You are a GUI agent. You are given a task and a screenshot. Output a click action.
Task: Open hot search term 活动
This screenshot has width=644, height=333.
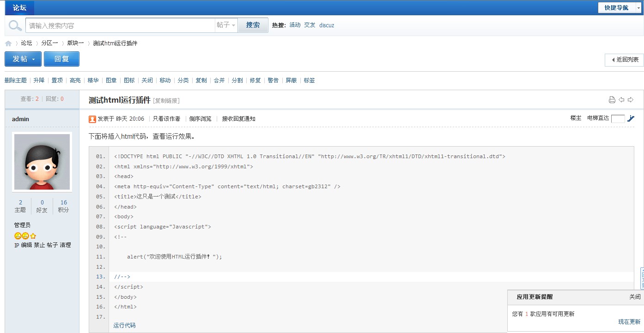[x=295, y=25]
